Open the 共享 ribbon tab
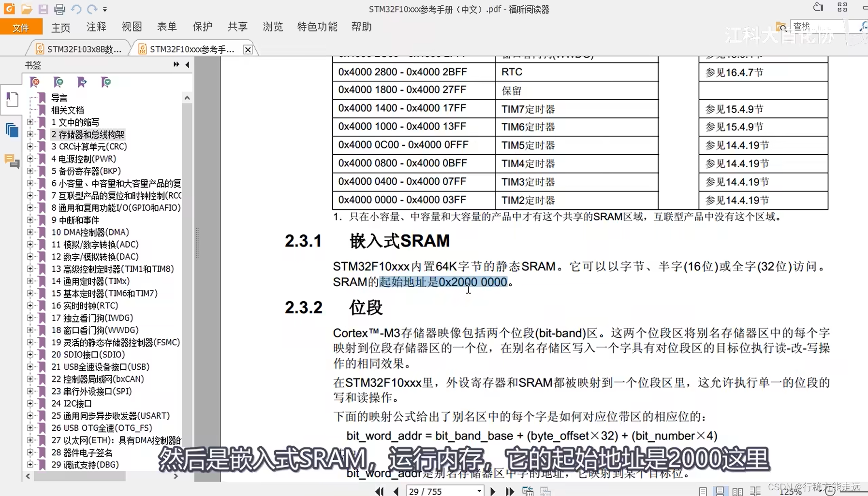This screenshot has width=868, height=496. click(x=237, y=27)
